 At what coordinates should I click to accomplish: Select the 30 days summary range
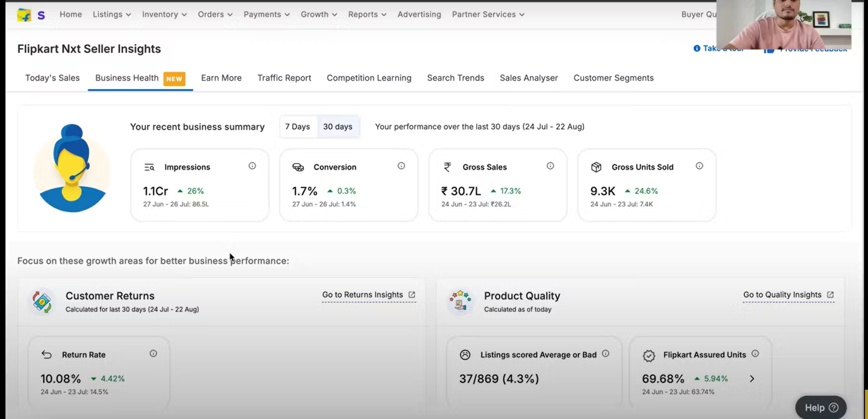point(338,127)
